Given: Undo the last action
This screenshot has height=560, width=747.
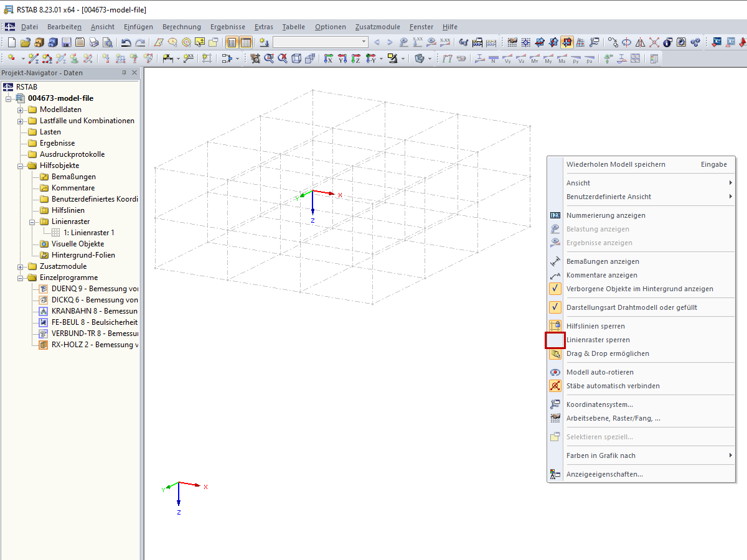Looking at the screenshot, I should click(x=126, y=42).
